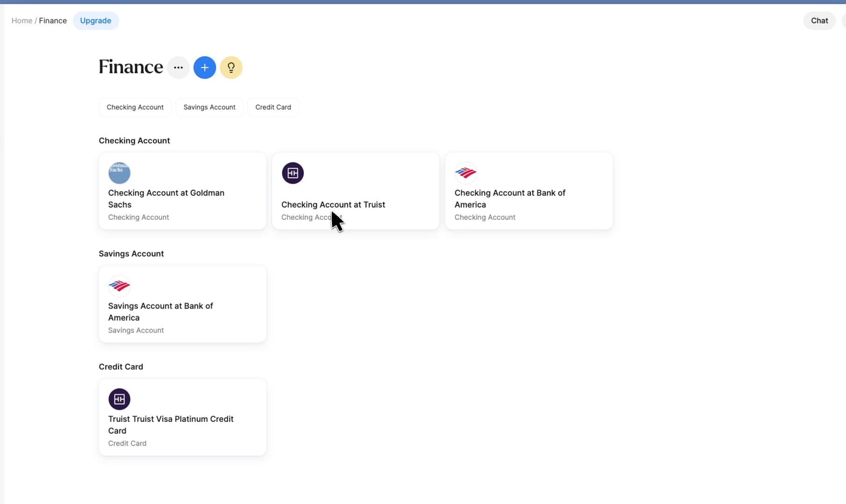Click Checking Account subtitle on checking Bank of America card

coord(485,217)
